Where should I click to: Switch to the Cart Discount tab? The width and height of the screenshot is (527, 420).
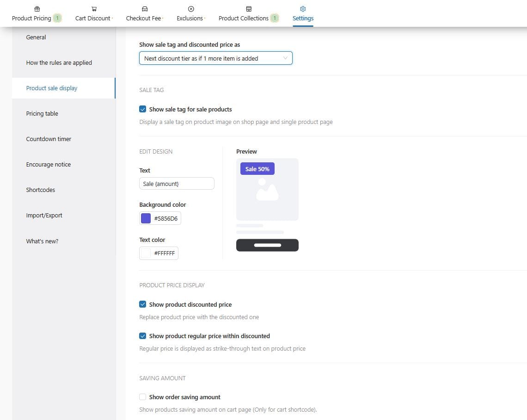[93, 19]
